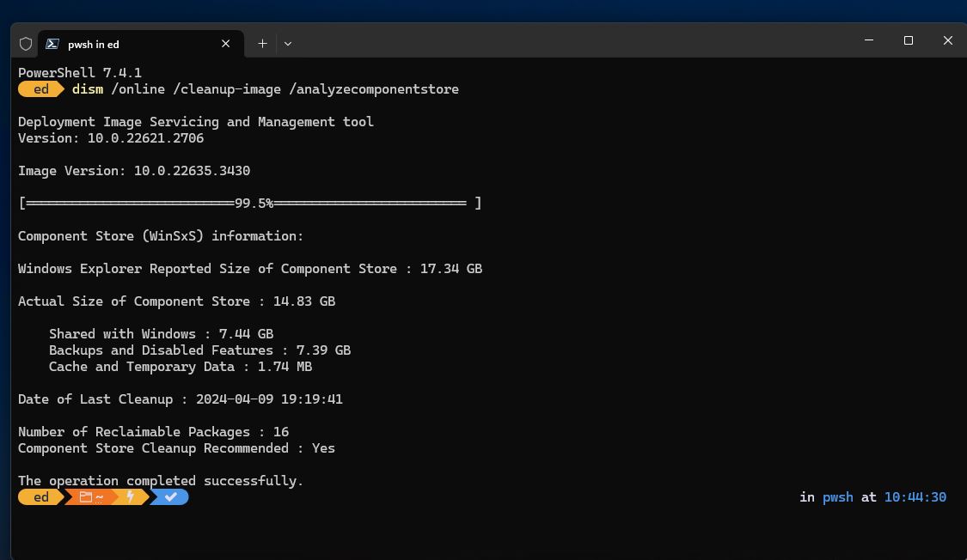This screenshot has width=967, height=560.
Task: Click the PowerShell icon on the tab
Action: (x=52, y=44)
